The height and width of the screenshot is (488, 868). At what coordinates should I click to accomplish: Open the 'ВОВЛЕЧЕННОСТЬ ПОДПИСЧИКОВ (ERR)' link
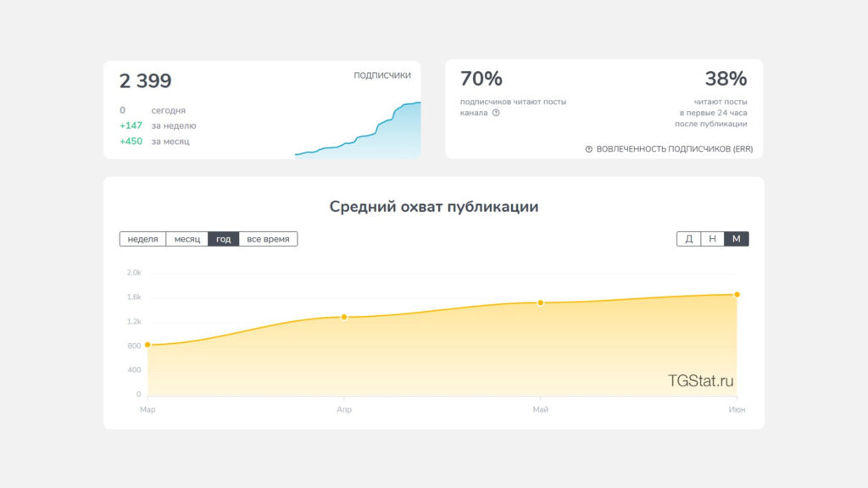tap(674, 149)
